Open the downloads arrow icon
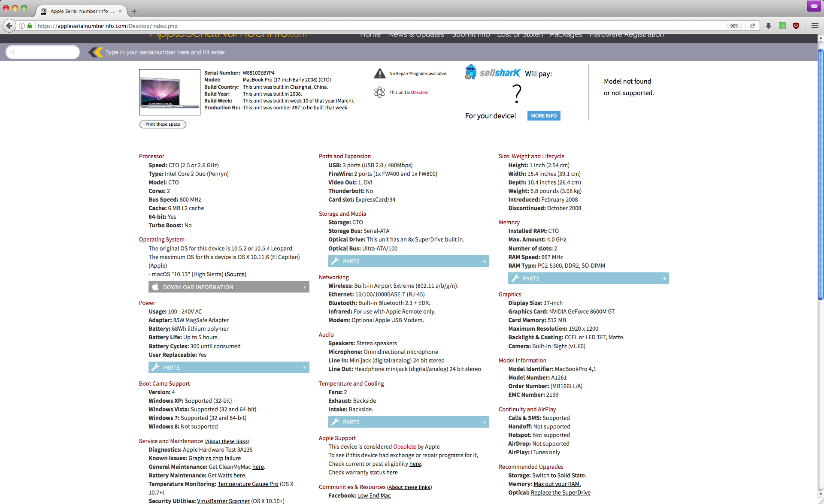The width and height of the screenshot is (824, 504). pos(769,26)
